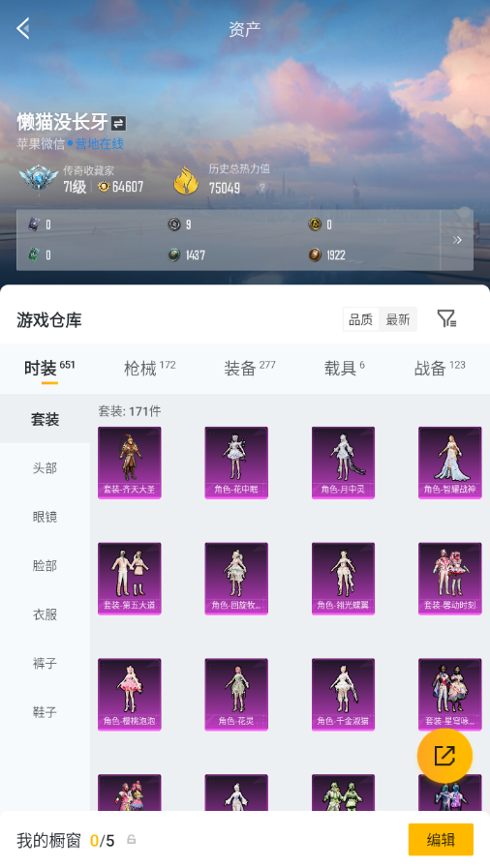Switch to the 枪械 tab

149,368
